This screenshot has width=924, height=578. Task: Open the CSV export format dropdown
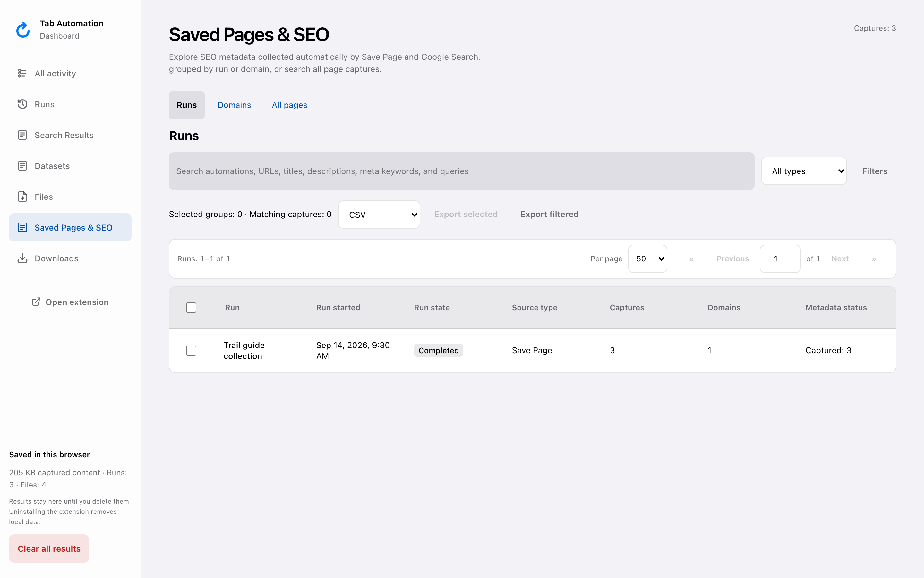coord(379,215)
